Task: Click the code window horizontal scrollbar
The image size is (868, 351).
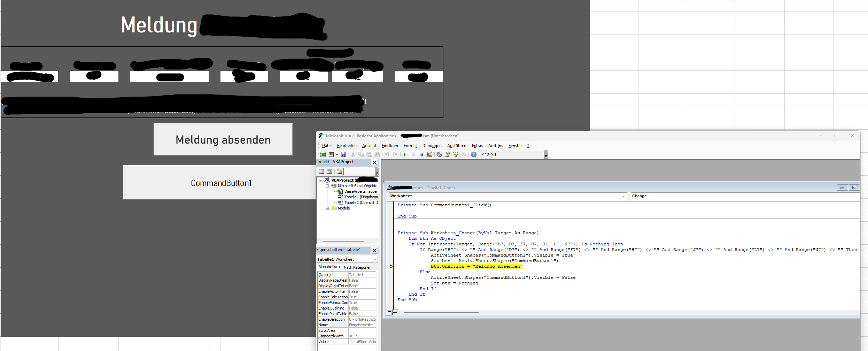Action: 441,313
